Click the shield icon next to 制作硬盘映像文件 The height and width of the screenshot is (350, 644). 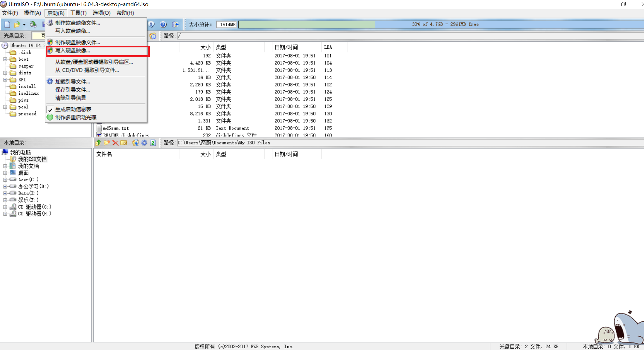pos(50,42)
